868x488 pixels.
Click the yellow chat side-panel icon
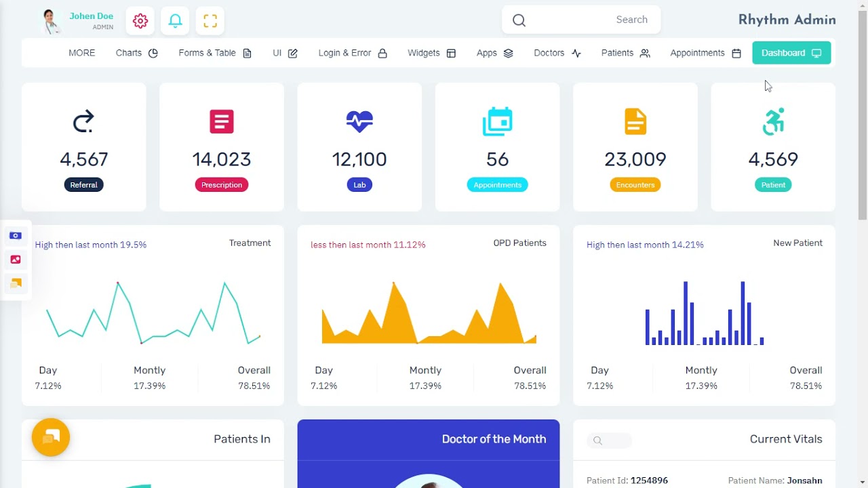point(16,283)
